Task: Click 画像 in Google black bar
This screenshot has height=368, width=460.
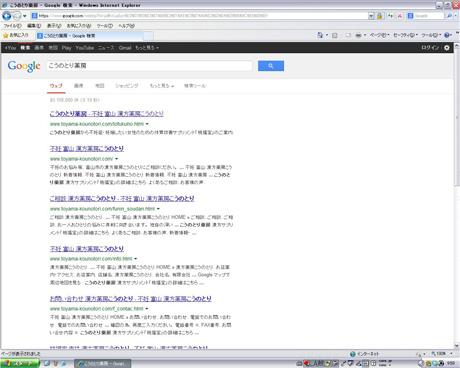Action: (39, 48)
